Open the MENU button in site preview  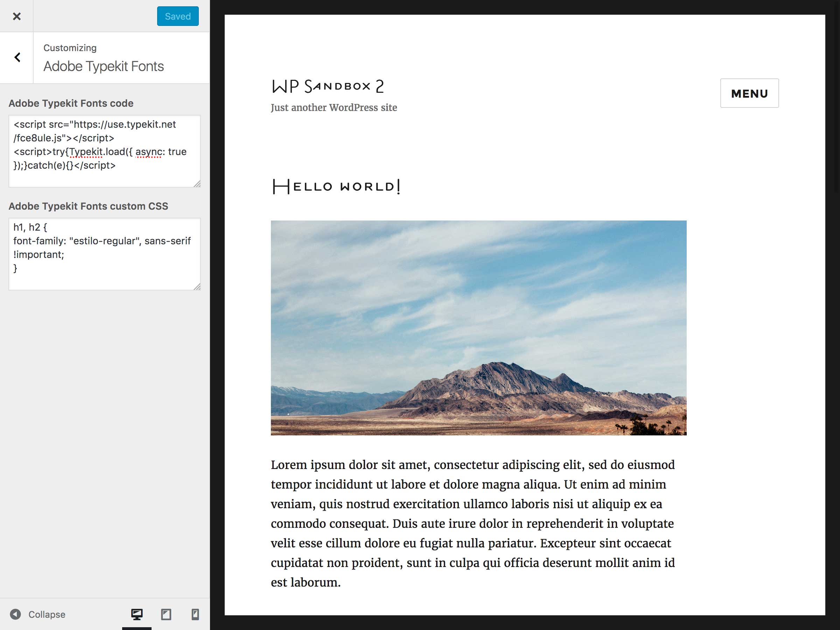749,93
